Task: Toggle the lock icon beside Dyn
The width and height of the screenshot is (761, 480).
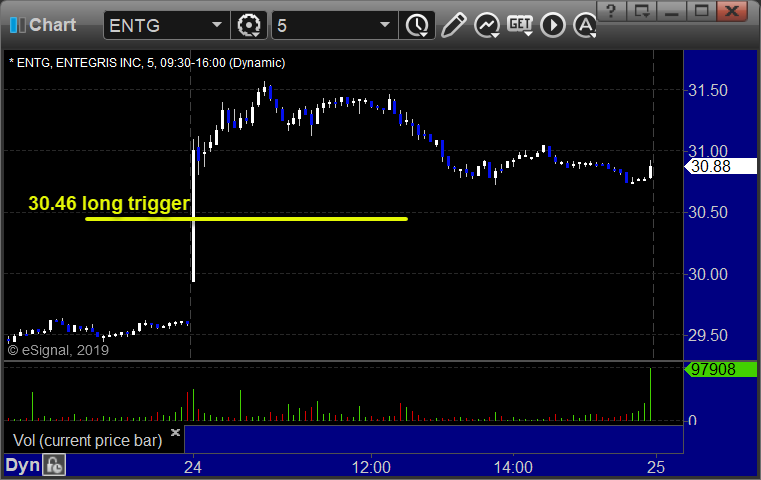Action: click(x=54, y=465)
